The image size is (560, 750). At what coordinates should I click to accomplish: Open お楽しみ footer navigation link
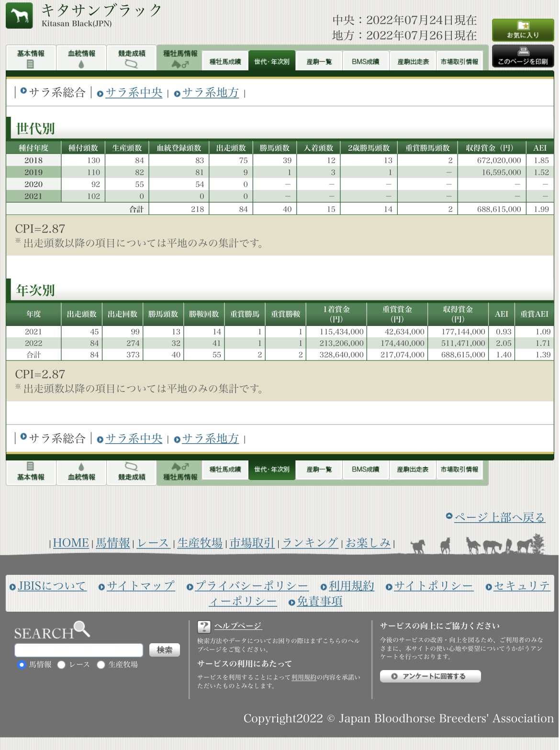[368, 543]
